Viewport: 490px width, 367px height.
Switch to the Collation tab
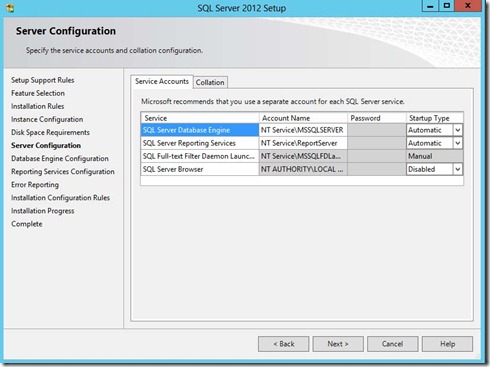[x=210, y=82]
